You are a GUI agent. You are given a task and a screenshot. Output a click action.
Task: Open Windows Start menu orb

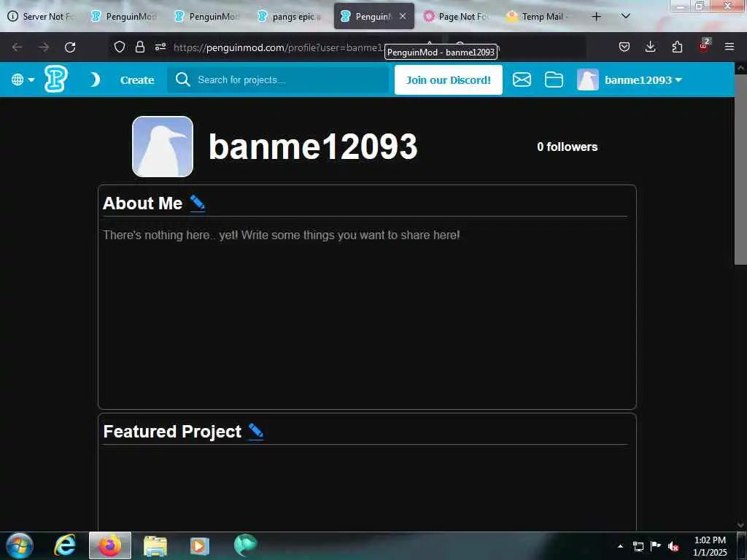coord(19,545)
